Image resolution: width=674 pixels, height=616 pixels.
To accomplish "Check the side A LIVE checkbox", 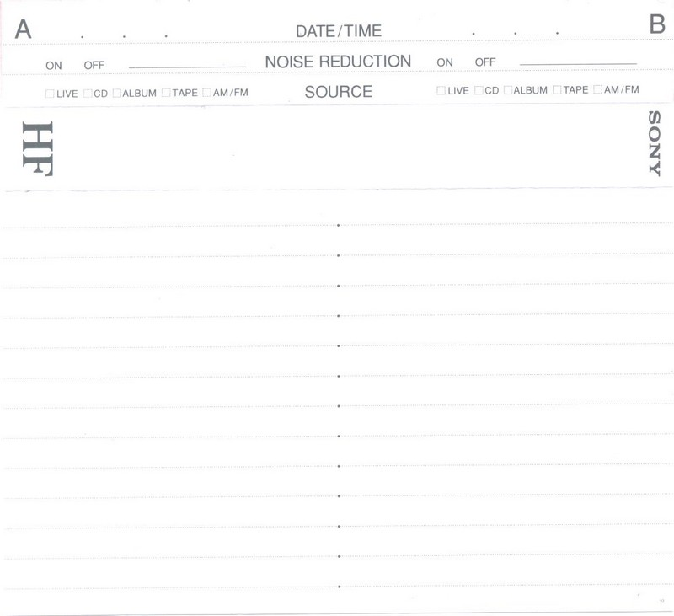I will tap(51, 94).
